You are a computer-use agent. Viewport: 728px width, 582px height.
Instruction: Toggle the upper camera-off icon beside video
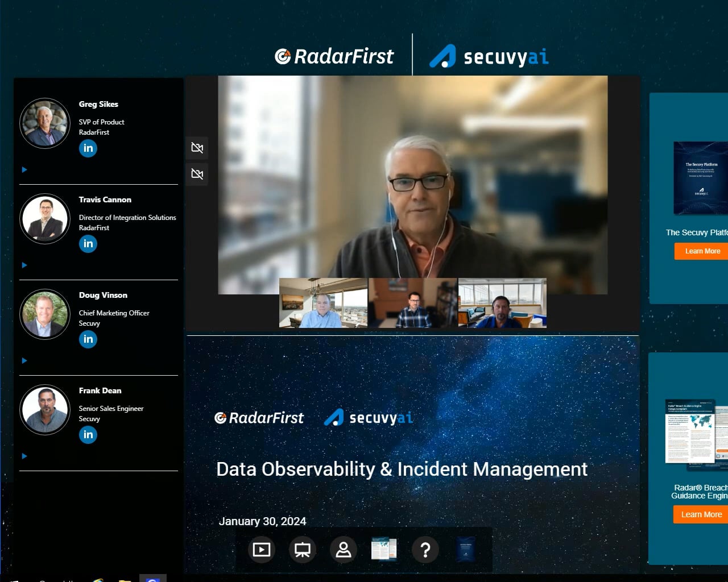tap(197, 148)
